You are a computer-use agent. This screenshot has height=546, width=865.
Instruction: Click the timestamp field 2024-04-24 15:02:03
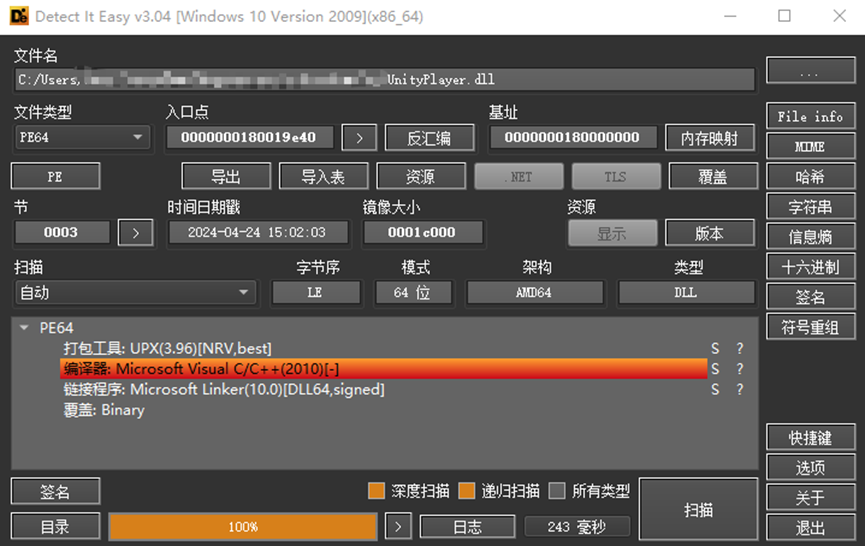pos(258,232)
